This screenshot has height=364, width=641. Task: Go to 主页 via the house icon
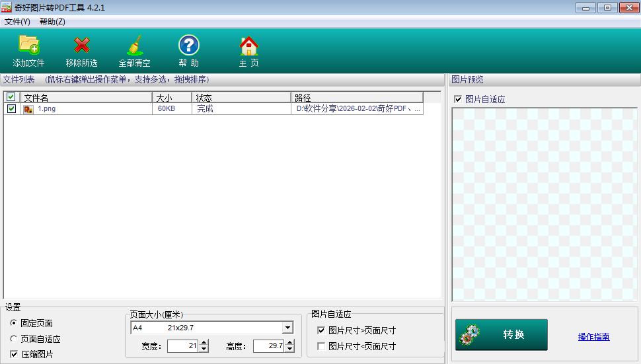[248, 45]
